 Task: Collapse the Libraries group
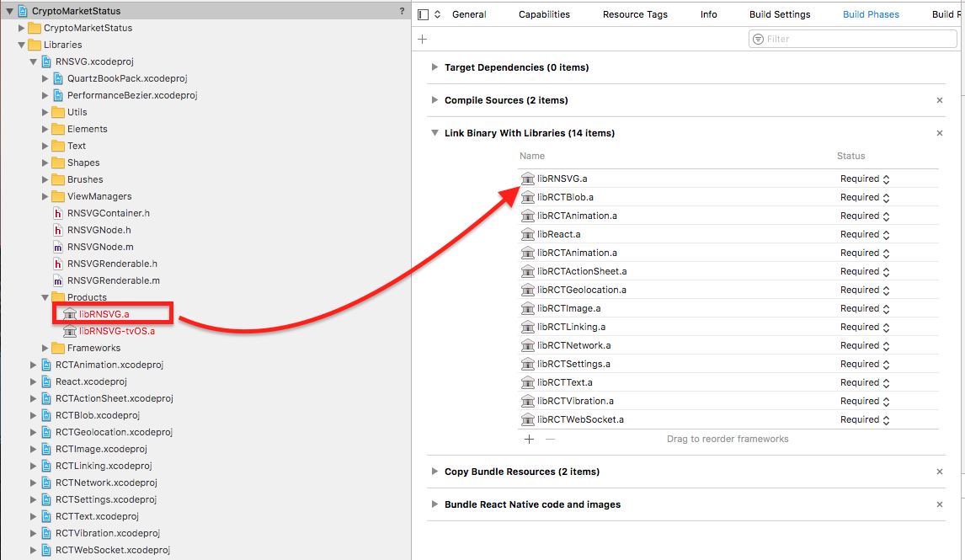(x=22, y=45)
